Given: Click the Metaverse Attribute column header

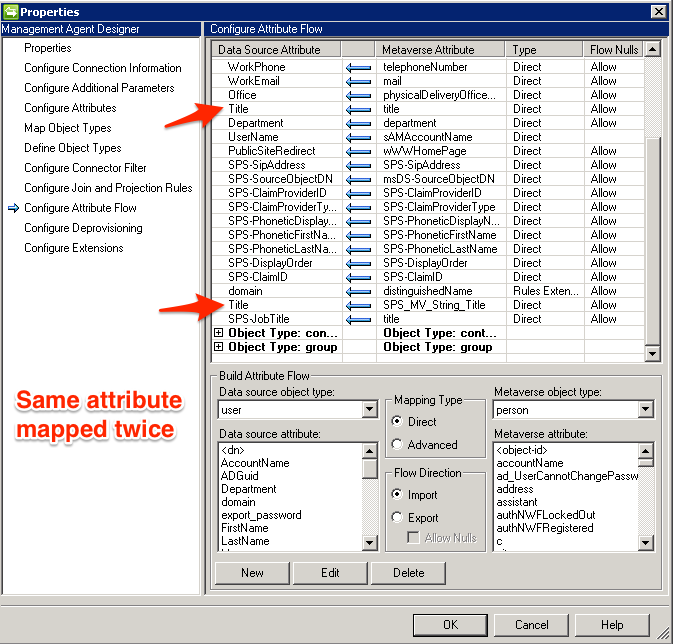Looking at the screenshot, I should pos(440,50).
